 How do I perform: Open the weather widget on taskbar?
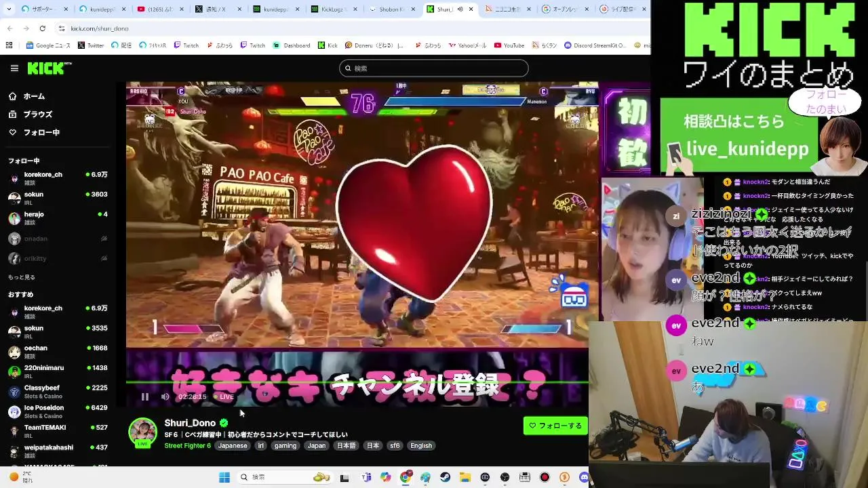(x=20, y=477)
